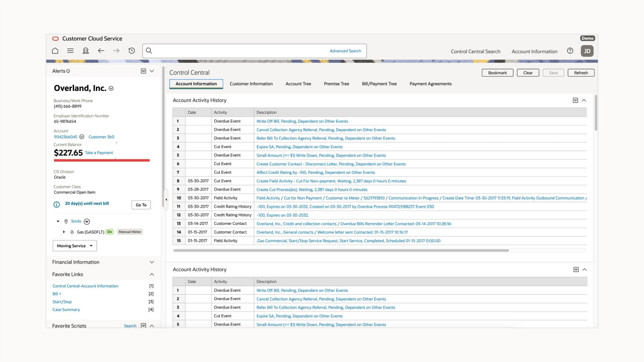Image resolution: width=644 pixels, height=362 pixels.
Task: Click the horizontal scrollbar under activity table
Action: pyautogui.click(x=341, y=250)
